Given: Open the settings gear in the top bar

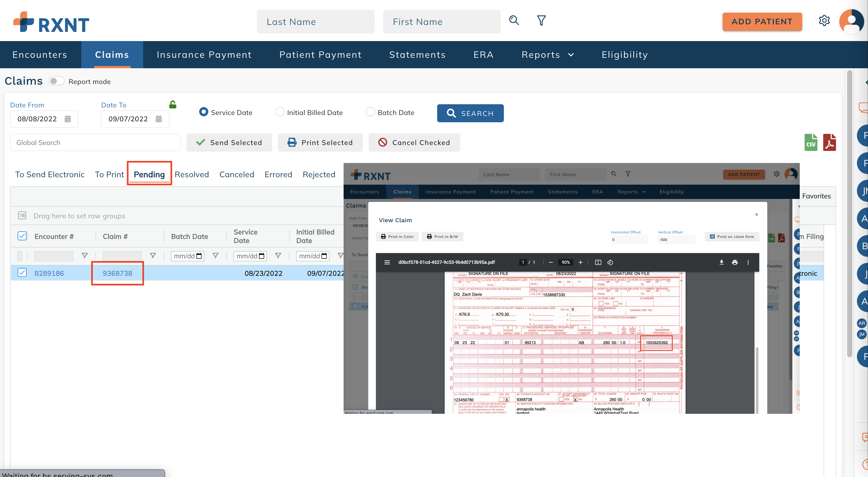Looking at the screenshot, I should [x=824, y=21].
